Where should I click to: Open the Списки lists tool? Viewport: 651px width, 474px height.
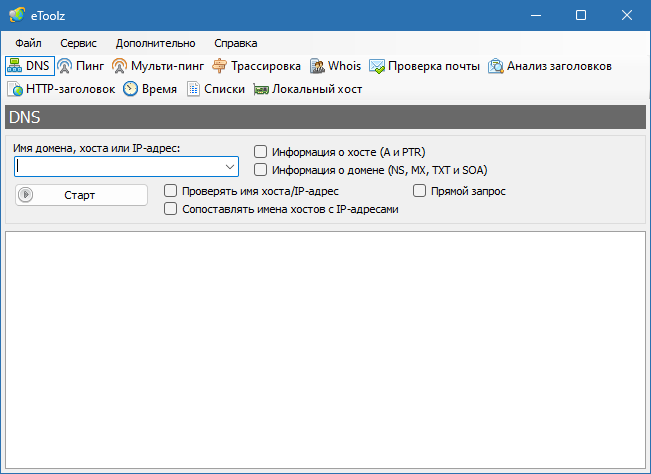pos(216,89)
